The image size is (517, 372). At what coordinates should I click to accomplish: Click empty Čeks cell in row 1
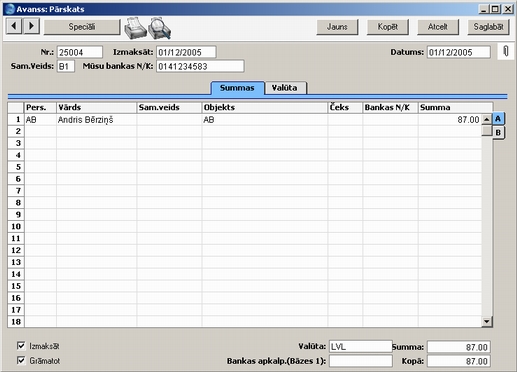tap(345, 119)
